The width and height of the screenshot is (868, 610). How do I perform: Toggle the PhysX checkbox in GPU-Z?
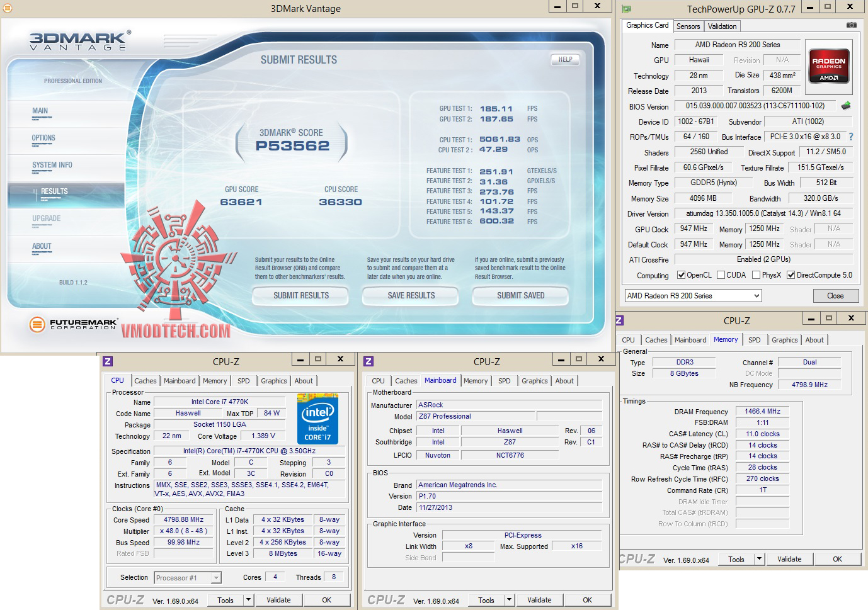[x=756, y=275]
